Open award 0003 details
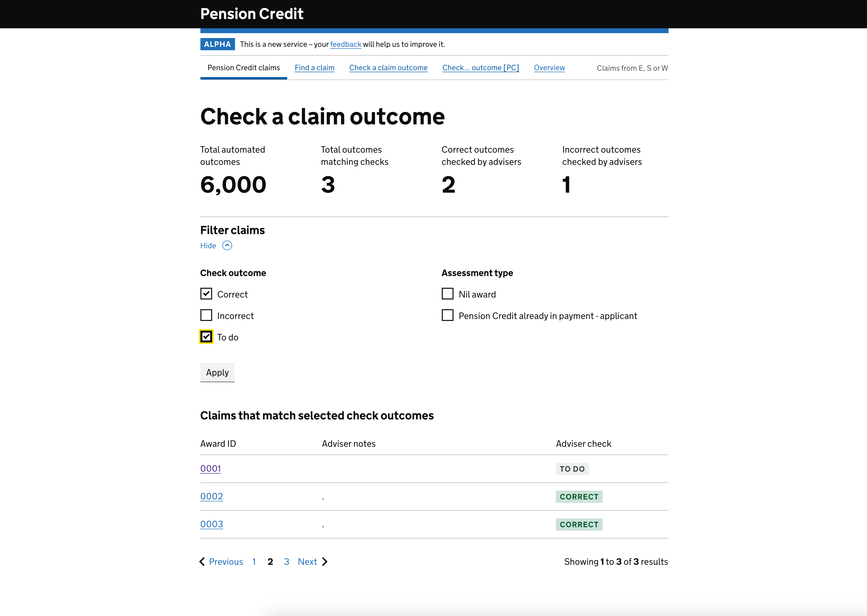The width and height of the screenshot is (867, 616). pyautogui.click(x=212, y=524)
